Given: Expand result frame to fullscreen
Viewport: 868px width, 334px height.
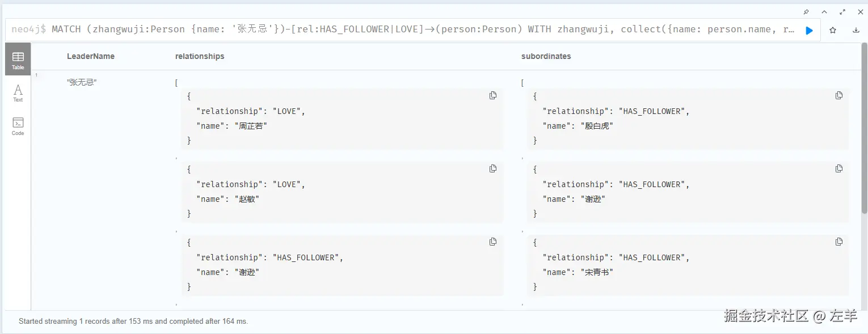Looking at the screenshot, I should (x=842, y=12).
